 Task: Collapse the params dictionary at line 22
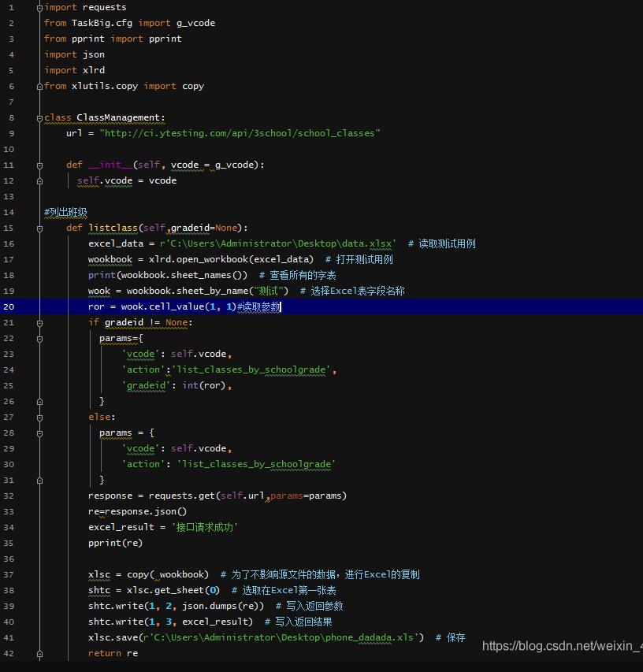[39, 338]
